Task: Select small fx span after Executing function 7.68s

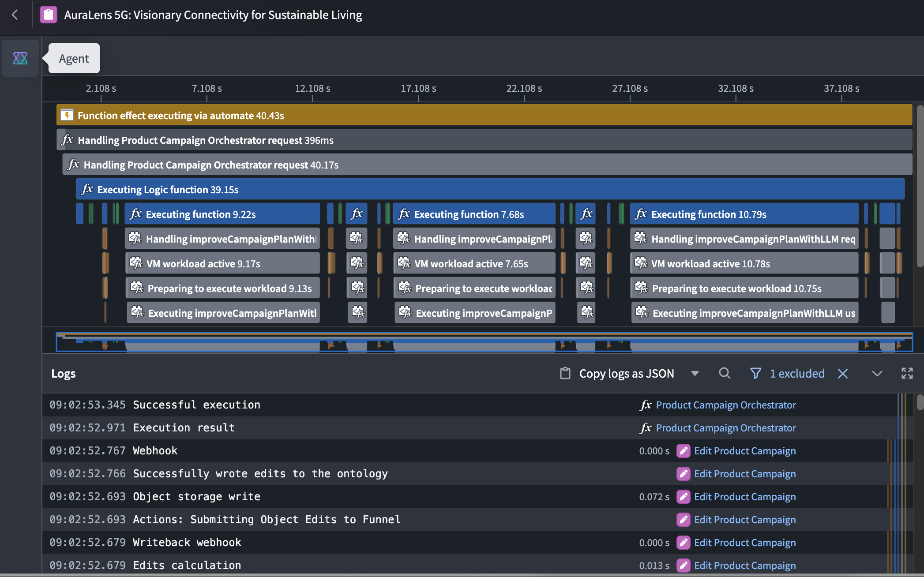Action: point(586,214)
